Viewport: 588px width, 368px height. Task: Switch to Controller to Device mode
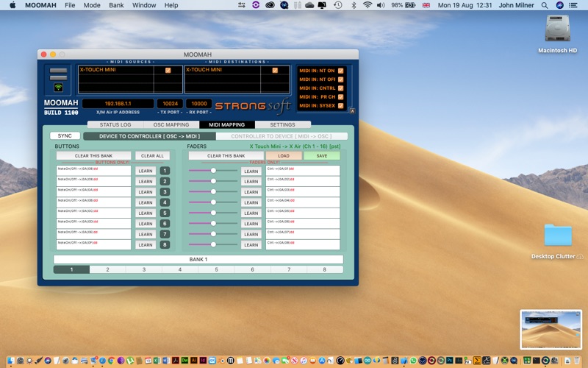(282, 136)
